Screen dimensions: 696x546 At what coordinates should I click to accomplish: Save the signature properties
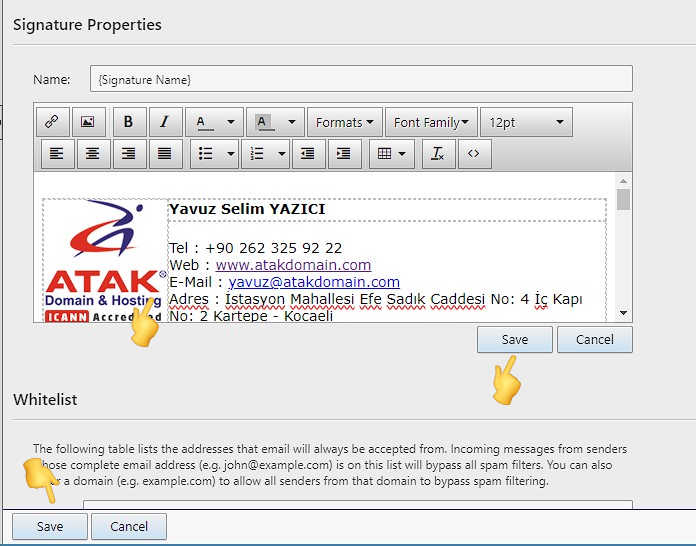[515, 340]
